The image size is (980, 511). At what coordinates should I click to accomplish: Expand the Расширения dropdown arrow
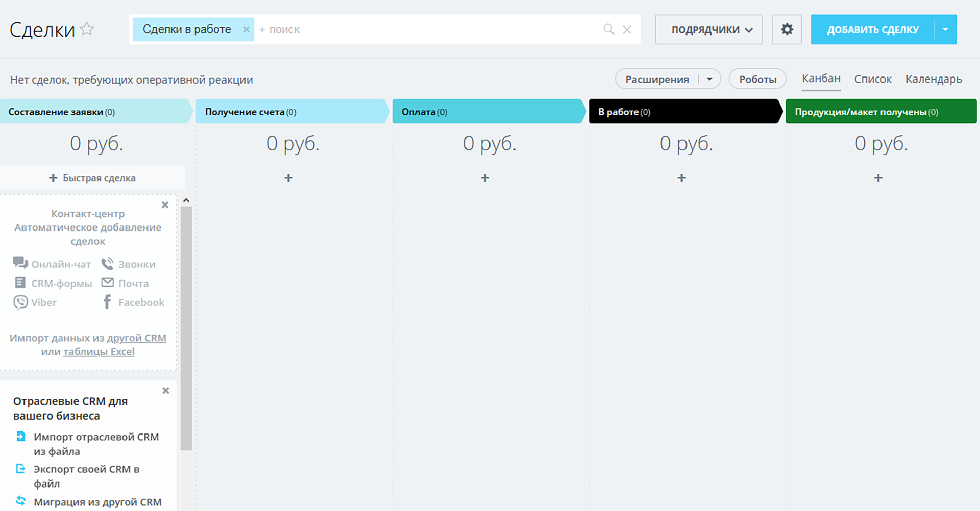(709, 79)
